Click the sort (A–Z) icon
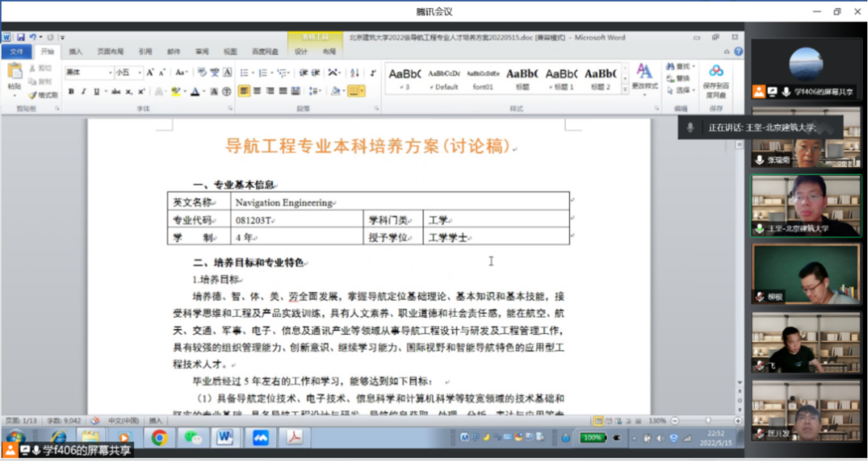 pos(354,73)
